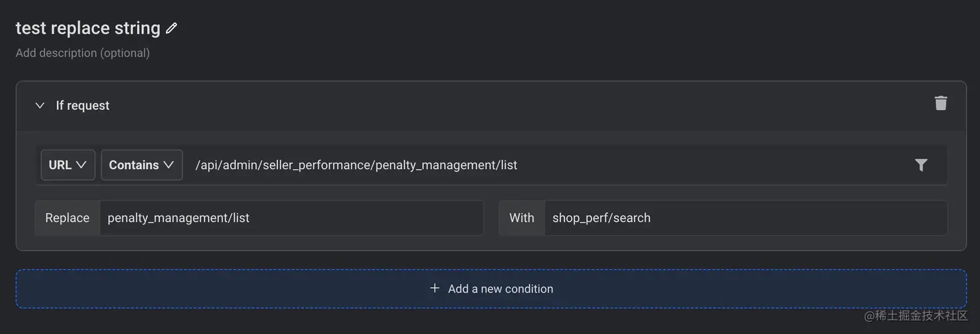The height and width of the screenshot is (334, 980).
Task: Open the source filter funnel icon
Action: click(921, 165)
